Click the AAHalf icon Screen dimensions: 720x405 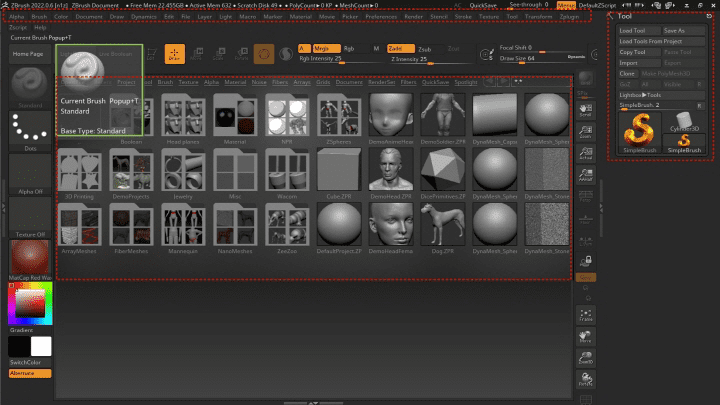point(585,175)
